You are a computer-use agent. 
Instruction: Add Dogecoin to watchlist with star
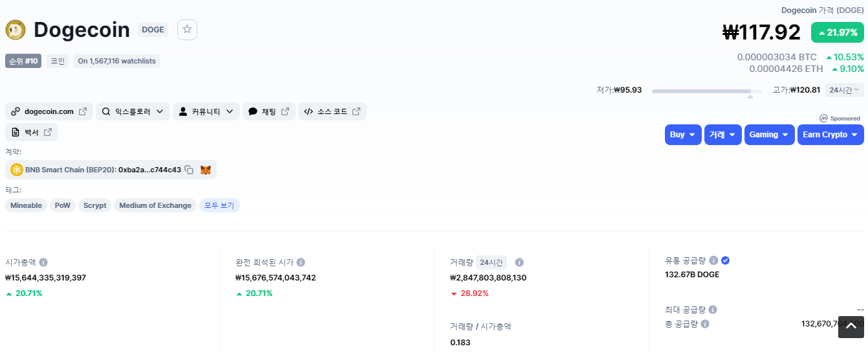click(x=187, y=30)
